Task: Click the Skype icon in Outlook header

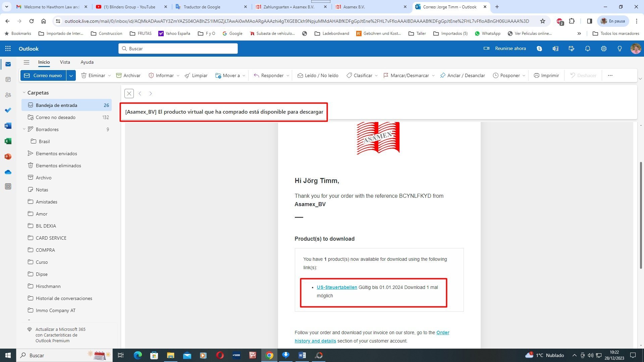Action: point(539,49)
